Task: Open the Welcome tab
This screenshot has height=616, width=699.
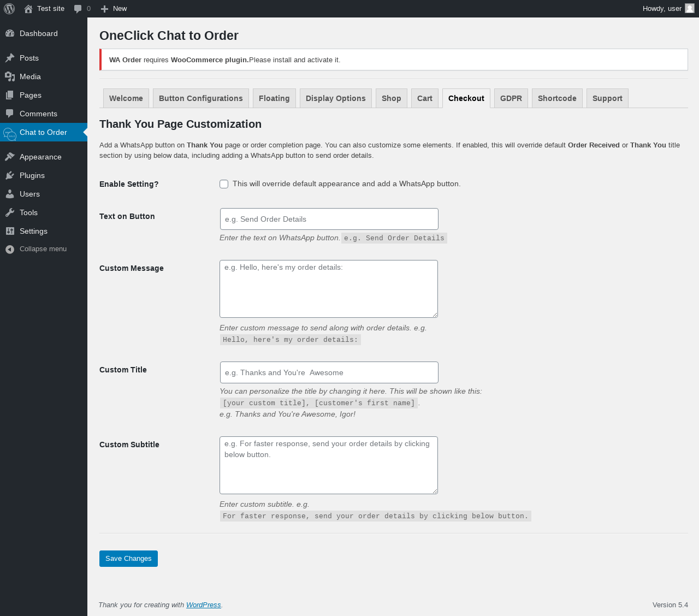Action: click(x=126, y=98)
